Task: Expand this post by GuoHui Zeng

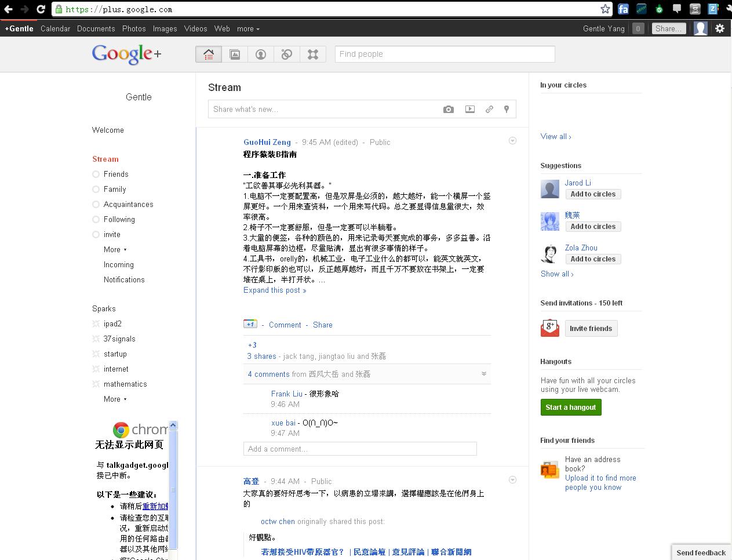Action: click(x=274, y=290)
